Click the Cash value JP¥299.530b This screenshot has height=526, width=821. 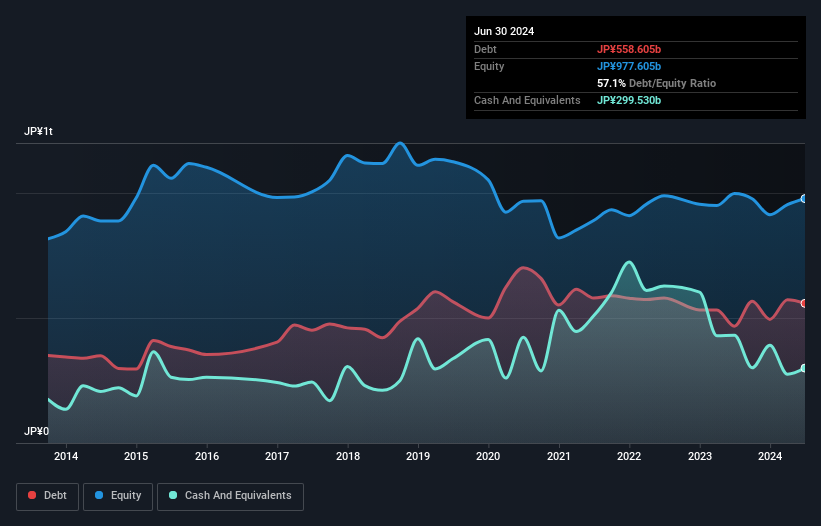point(629,100)
